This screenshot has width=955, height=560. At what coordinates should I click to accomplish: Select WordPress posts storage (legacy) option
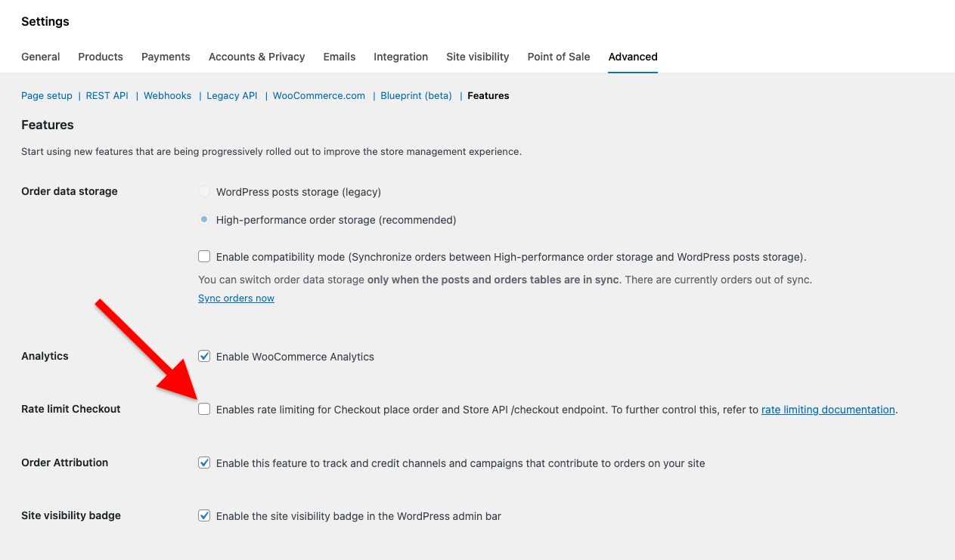pyautogui.click(x=204, y=192)
